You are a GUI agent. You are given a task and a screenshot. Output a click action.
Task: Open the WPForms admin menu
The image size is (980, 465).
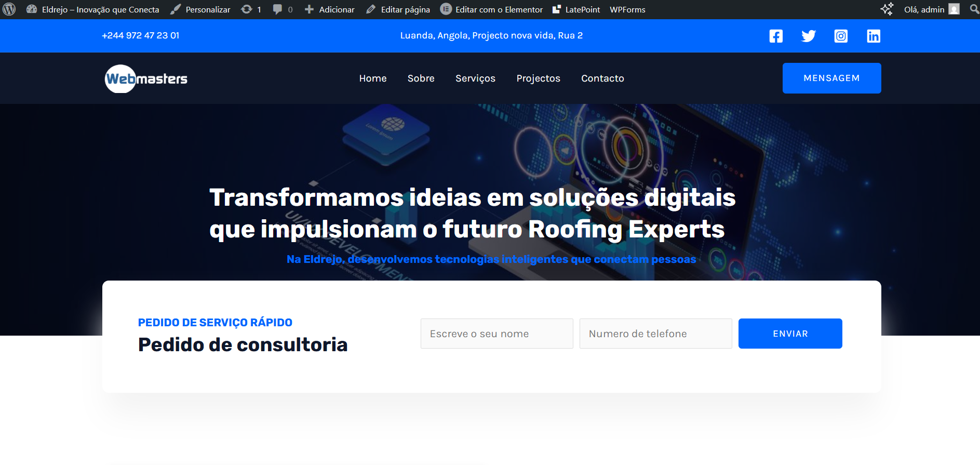point(627,9)
